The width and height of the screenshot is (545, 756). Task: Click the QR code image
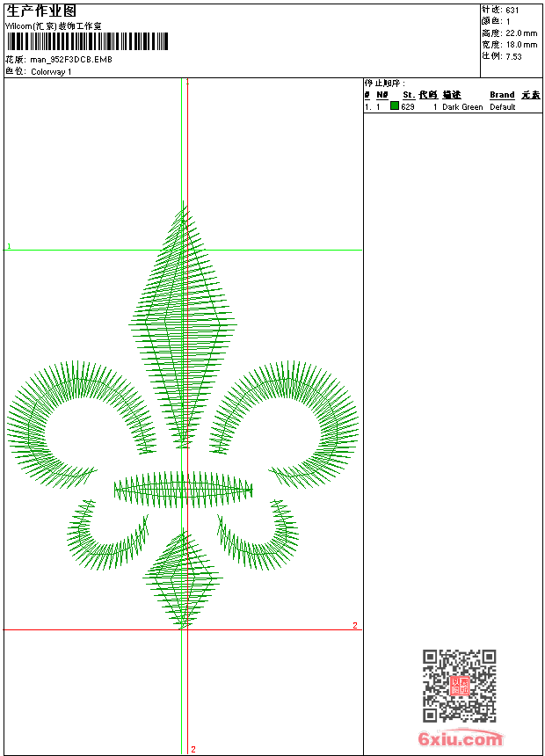pyautogui.click(x=459, y=686)
